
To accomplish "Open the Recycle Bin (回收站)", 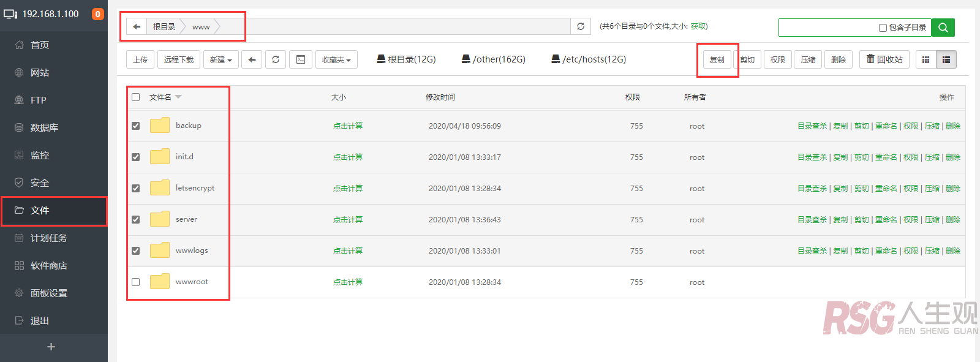I will pos(884,59).
